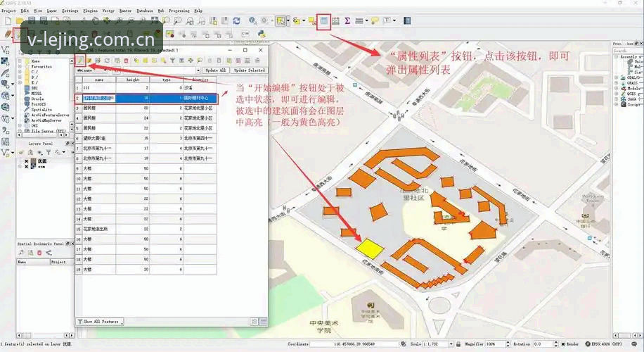Click Add Raster Layer in left toolbar

pos(6,62)
